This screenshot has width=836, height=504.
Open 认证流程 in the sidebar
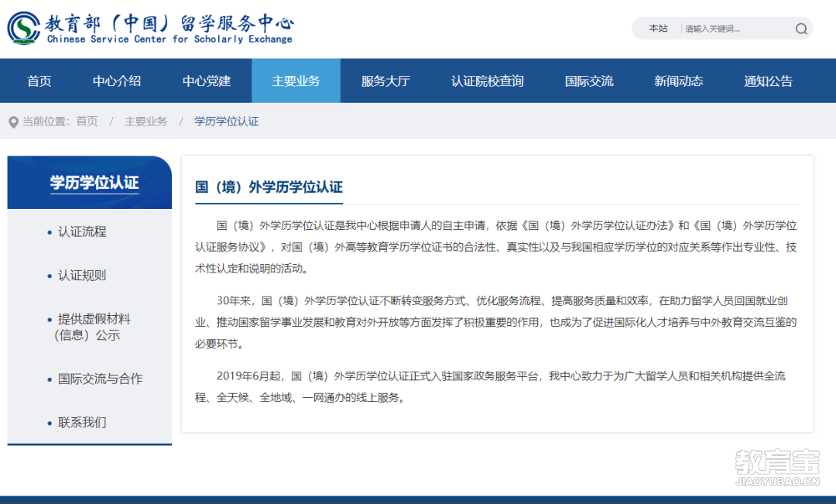click(82, 231)
